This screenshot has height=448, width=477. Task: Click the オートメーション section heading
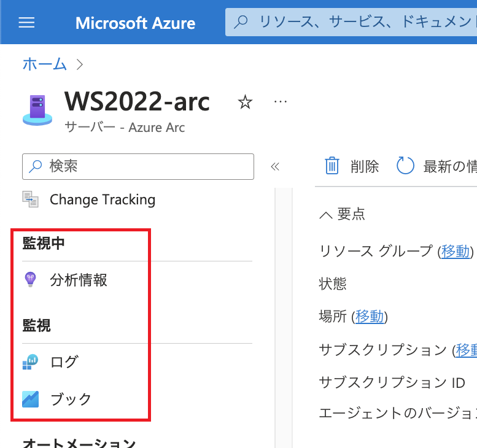[x=79, y=442]
